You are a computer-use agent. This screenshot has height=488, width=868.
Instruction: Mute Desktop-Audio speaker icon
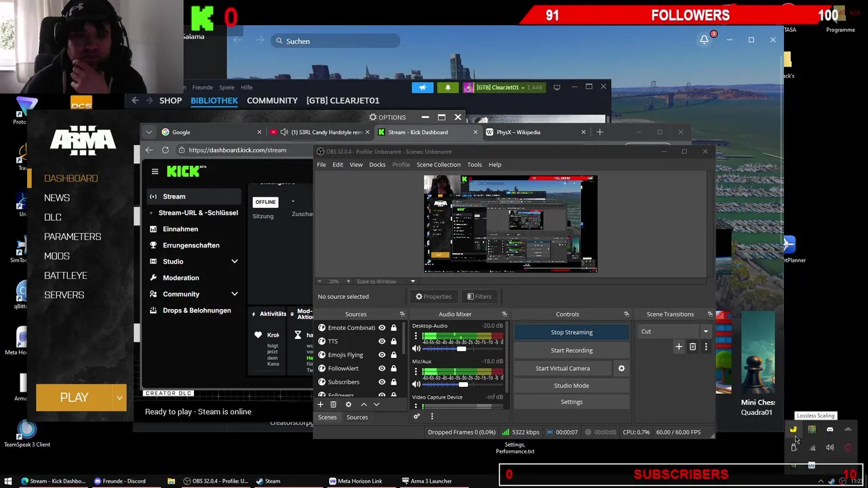click(416, 348)
